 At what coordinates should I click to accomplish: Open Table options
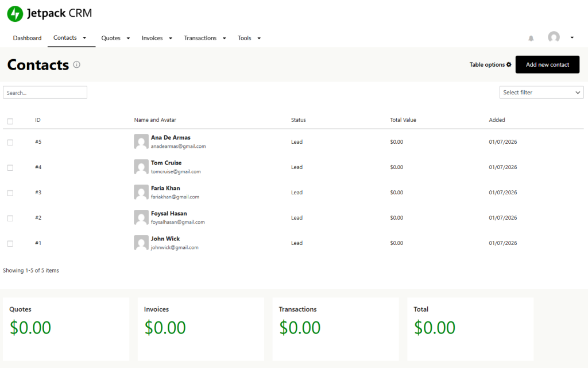[490, 64]
